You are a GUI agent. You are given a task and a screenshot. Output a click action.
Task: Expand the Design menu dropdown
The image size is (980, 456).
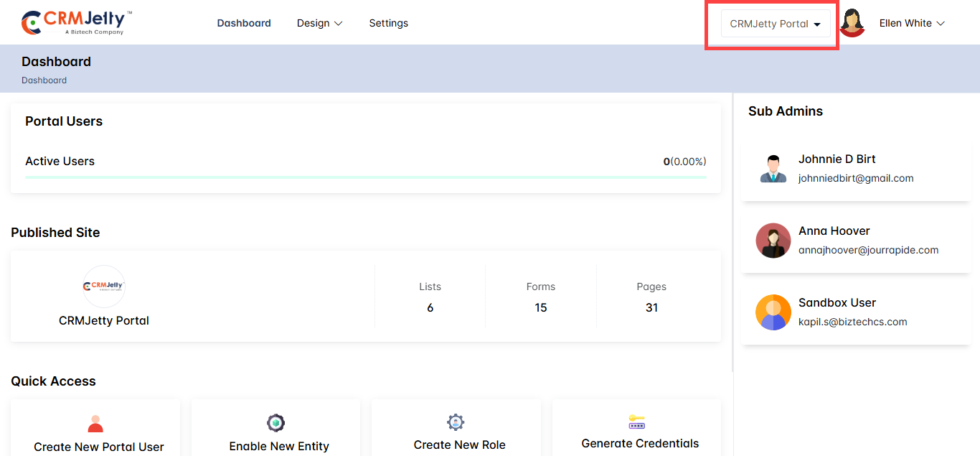coord(319,23)
